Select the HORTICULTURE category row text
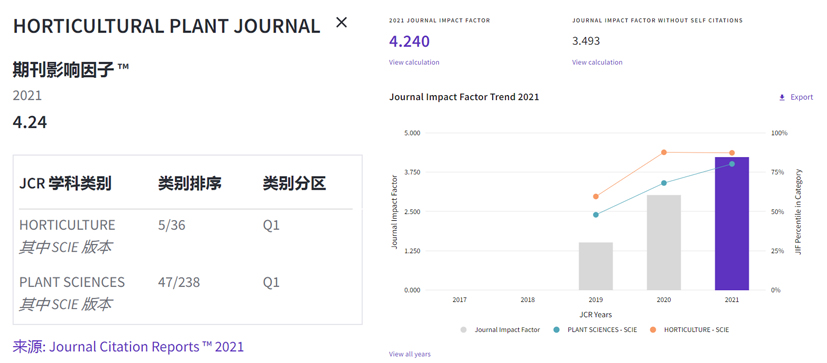This screenshot has height=363, width=827. (67, 225)
